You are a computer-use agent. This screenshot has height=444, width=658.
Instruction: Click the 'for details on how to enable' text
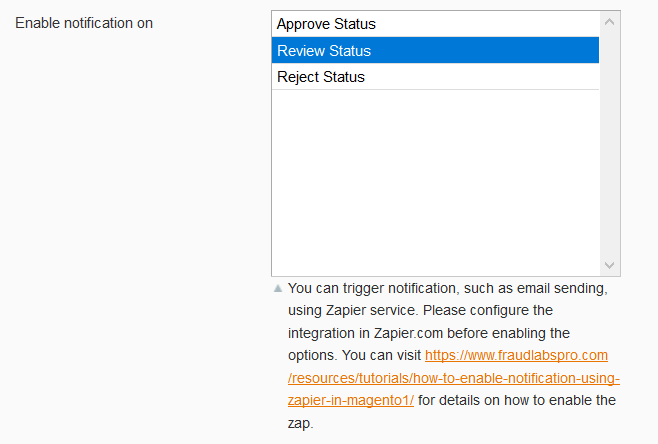[517, 400]
